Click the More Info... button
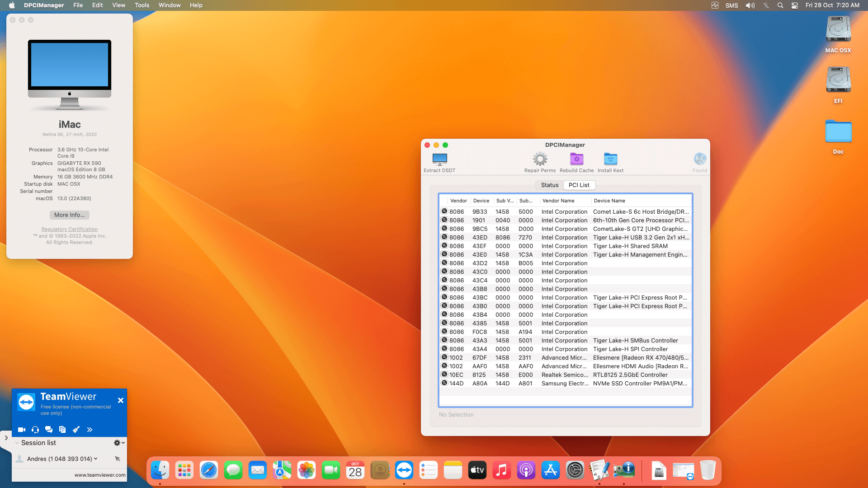This screenshot has height=488, width=868. (x=69, y=215)
